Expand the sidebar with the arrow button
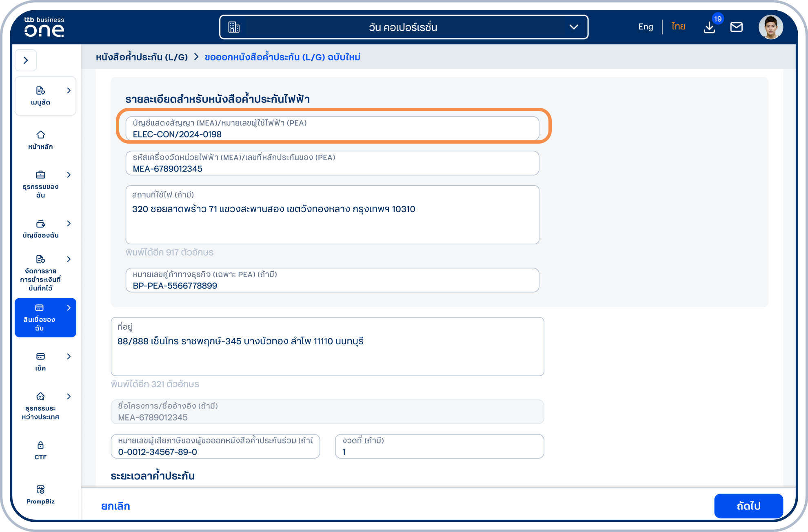The height and width of the screenshot is (532, 808). click(x=26, y=60)
